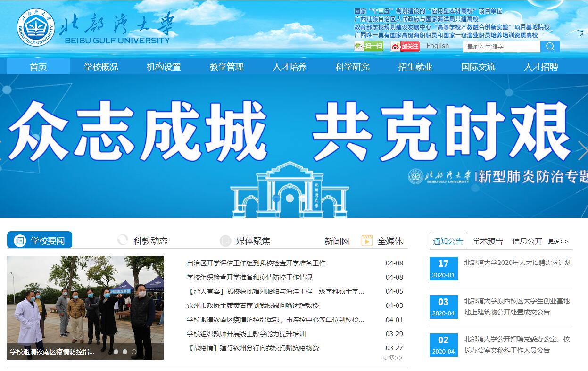
Task: Open the 招生就业 navigation menu
Action: (415, 67)
